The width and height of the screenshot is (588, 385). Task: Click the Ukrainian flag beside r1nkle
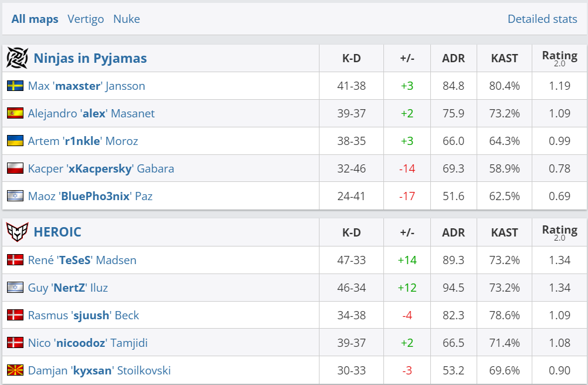15,141
